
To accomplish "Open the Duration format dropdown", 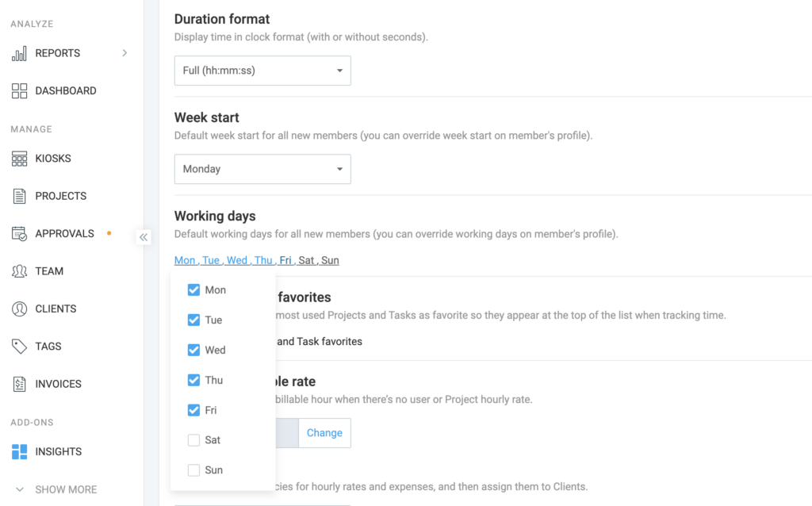I will click(x=262, y=71).
